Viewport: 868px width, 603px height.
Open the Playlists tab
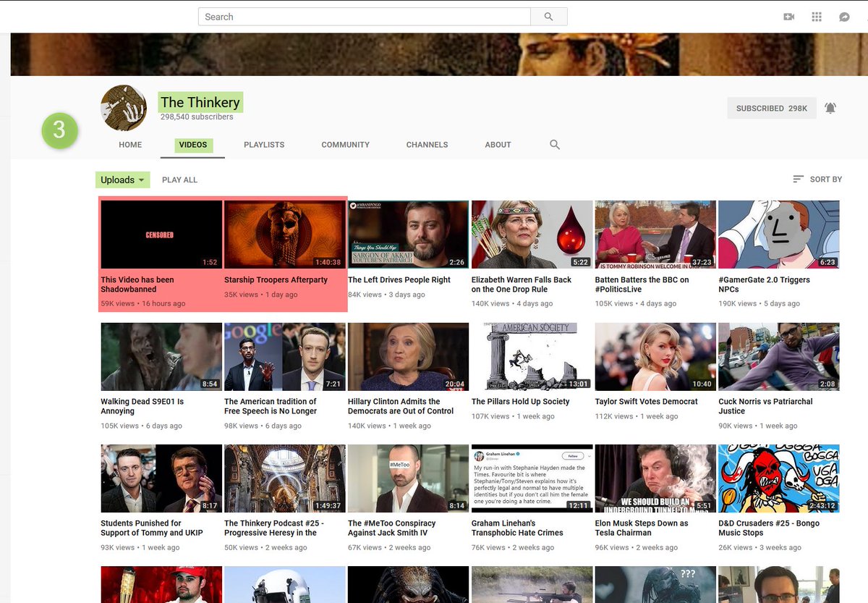point(264,145)
